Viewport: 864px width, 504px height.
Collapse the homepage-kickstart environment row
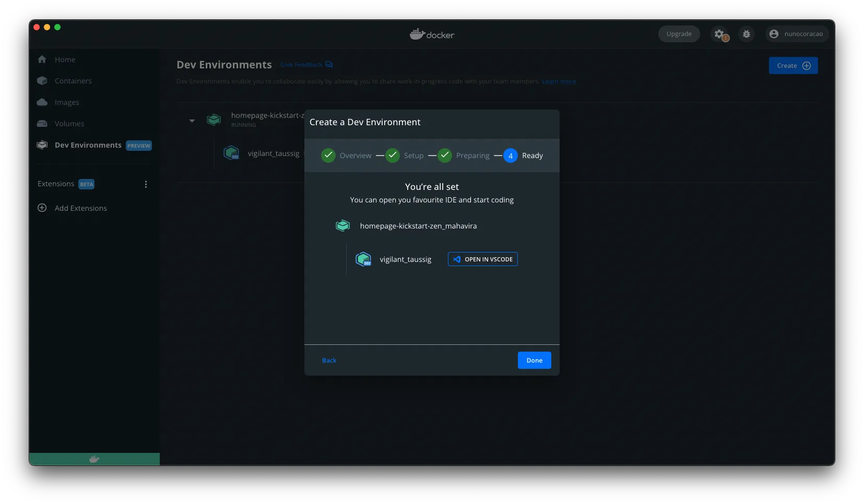pyautogui.click(x=192, y=121)
